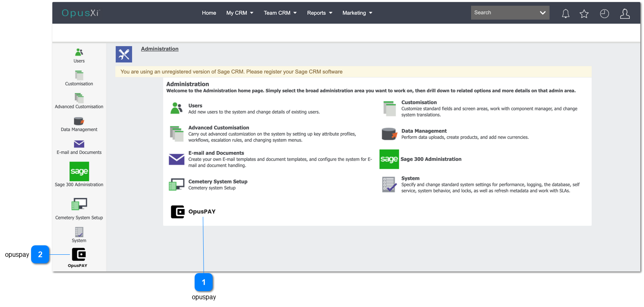Click the user profile icon

pyautogui.click(x=624, y=14)
